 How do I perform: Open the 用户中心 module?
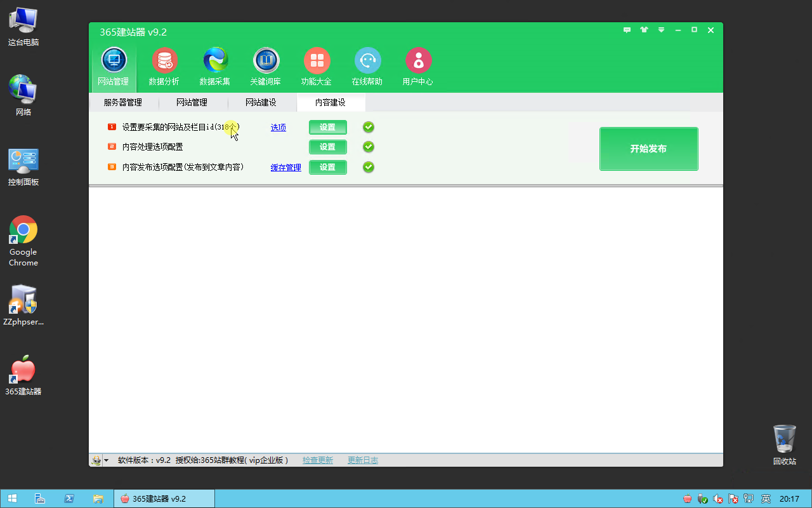click(418, 67)
